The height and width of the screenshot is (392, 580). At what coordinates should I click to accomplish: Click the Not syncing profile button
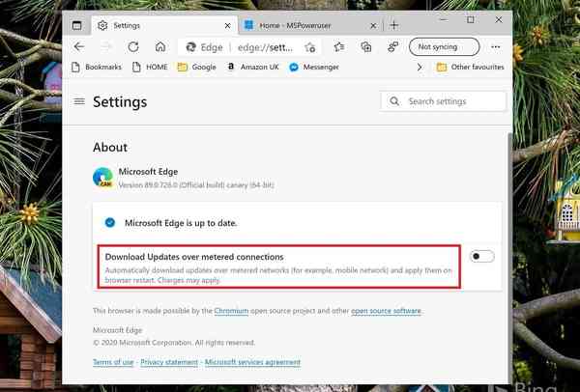(x=444, y=47)
